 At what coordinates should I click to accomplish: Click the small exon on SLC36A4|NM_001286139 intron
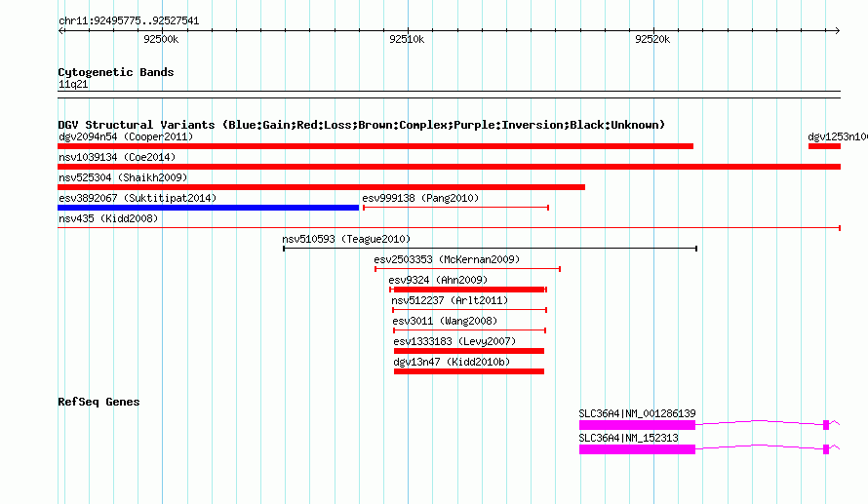point(826,425)
